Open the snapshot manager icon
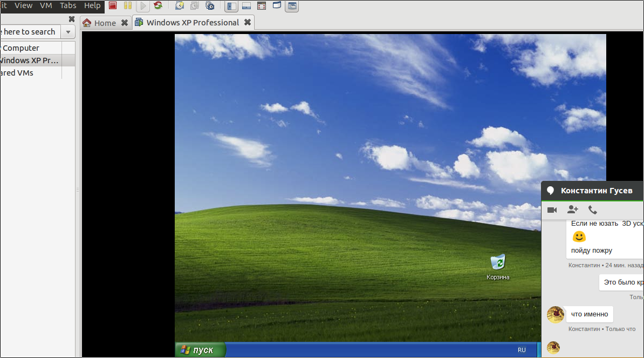 (210, 6)
